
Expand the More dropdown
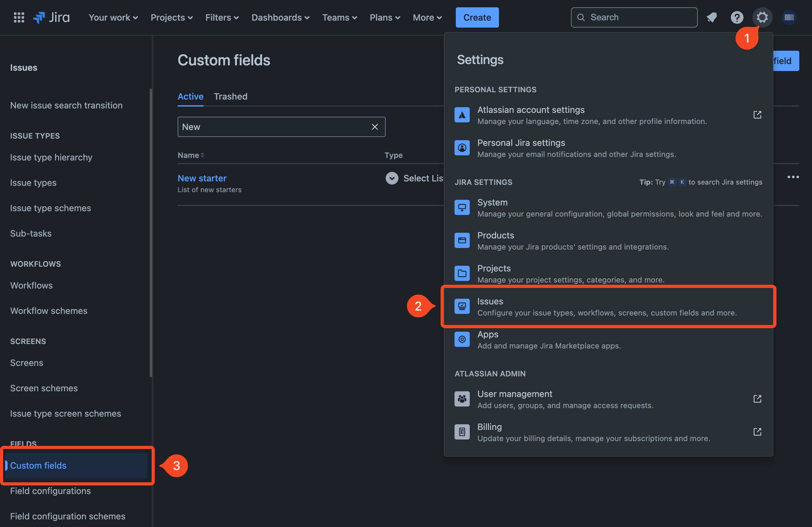point(427,17)
